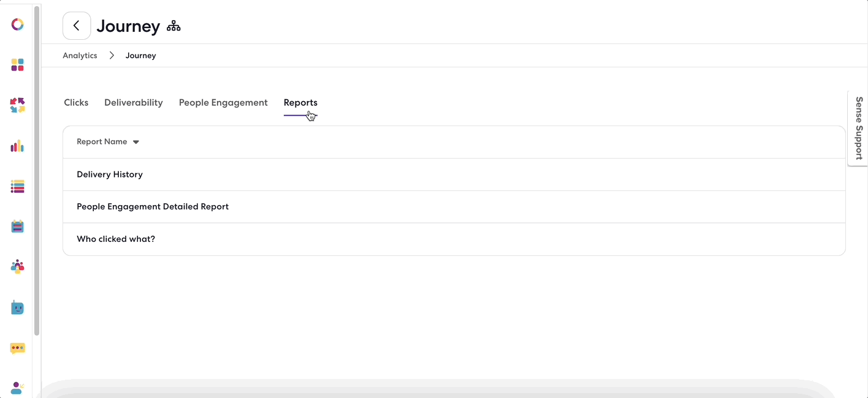
Task: Sort by Report Name dropdown arrow
Action: (x=136, y=142)
